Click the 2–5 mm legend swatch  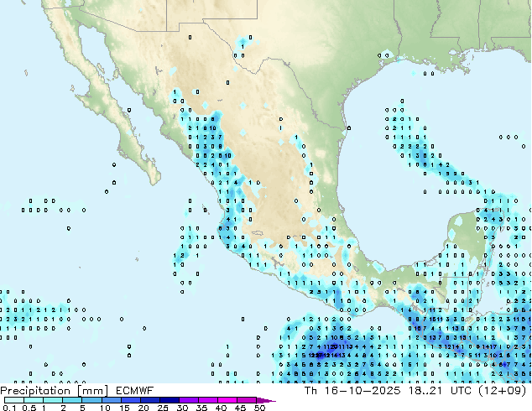click(72, 400)
